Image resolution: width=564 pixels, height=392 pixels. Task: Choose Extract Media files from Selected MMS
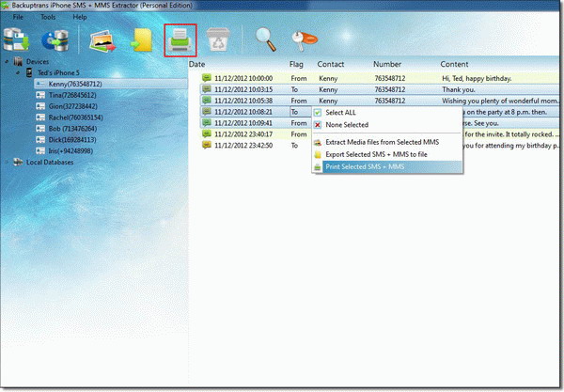point(387,142)
